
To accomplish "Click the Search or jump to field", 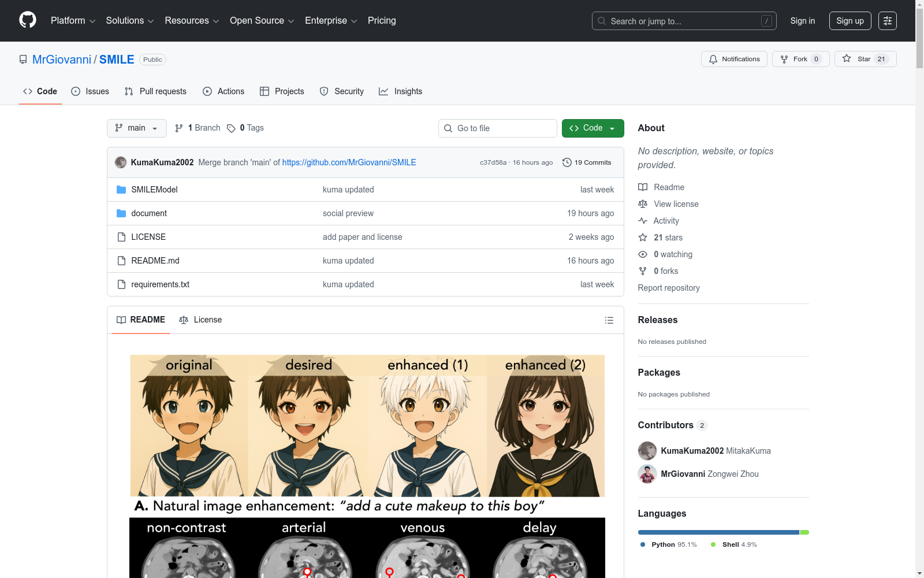I will point(684,21).
